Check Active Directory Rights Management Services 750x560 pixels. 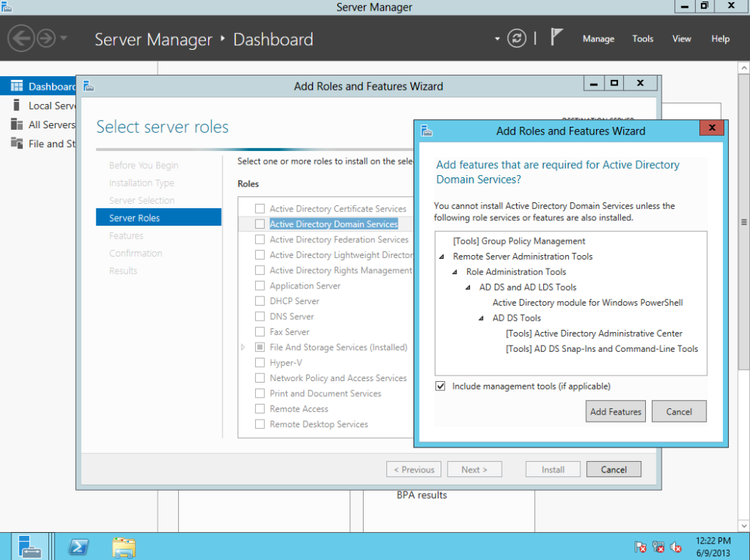pyautogui.click(x=260, y=270)
